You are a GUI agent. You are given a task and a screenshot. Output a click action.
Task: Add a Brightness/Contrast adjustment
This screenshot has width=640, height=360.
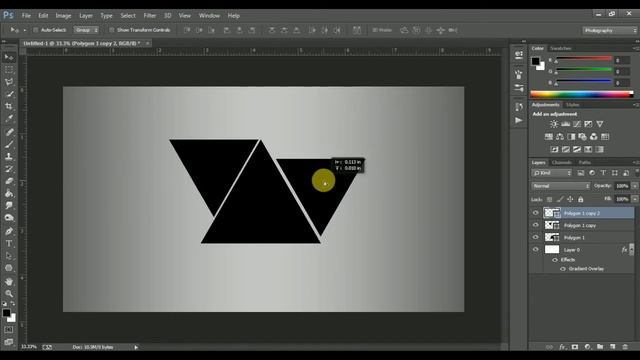click(x=554, y=124)
